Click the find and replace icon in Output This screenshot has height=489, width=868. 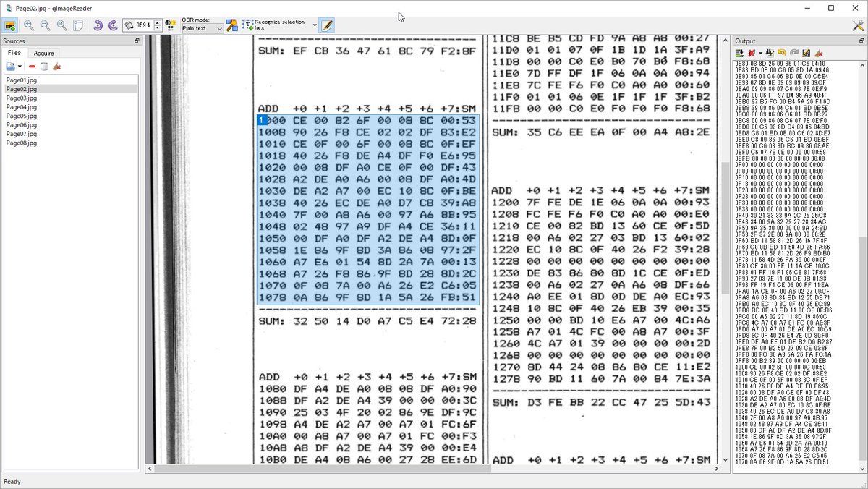(x=770, y=53)
